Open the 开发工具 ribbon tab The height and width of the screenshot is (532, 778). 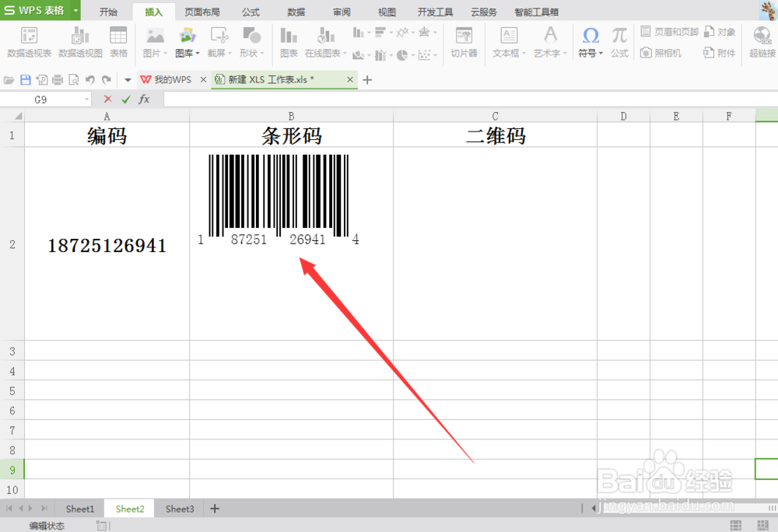tap(435, 12)
